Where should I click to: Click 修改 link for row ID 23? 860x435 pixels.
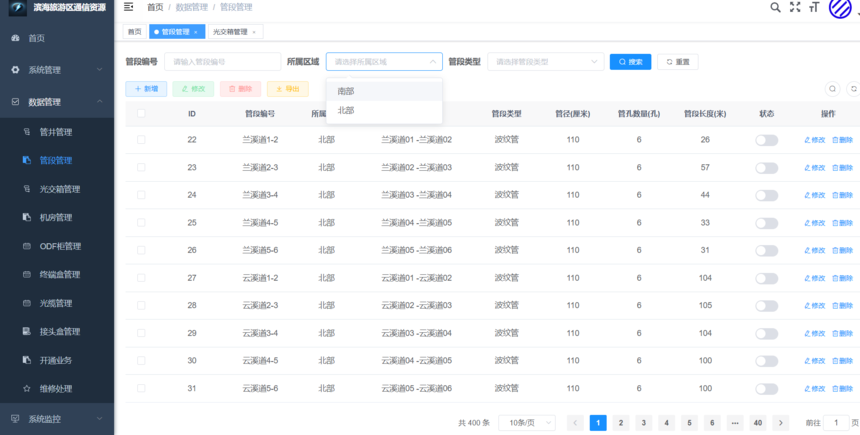814,168
